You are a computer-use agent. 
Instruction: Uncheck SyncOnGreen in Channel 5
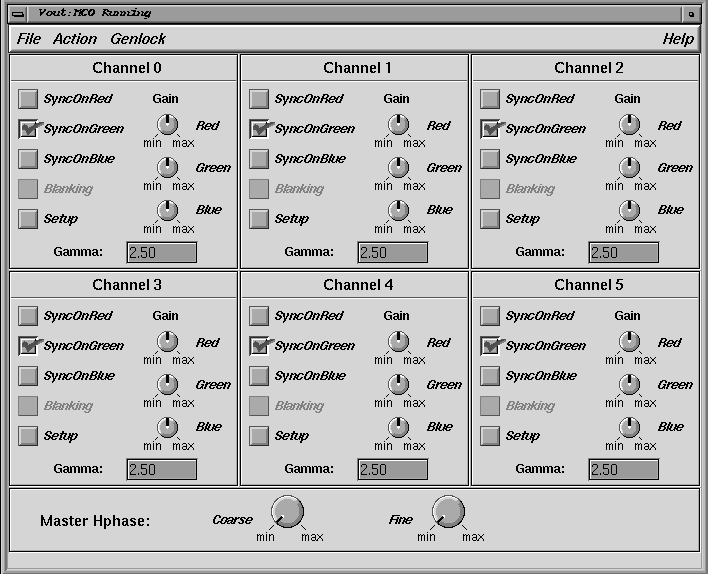pos(490,346)
